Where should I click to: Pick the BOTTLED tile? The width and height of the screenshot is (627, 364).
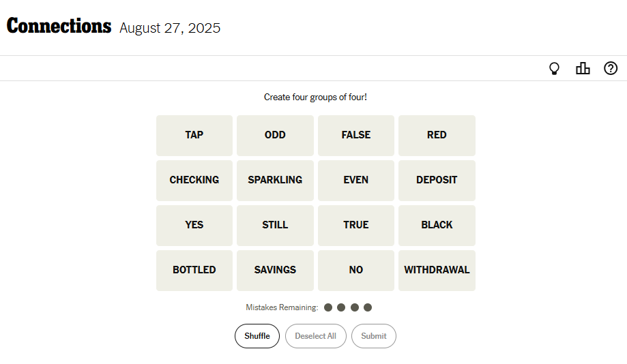(x=194, y=270)
